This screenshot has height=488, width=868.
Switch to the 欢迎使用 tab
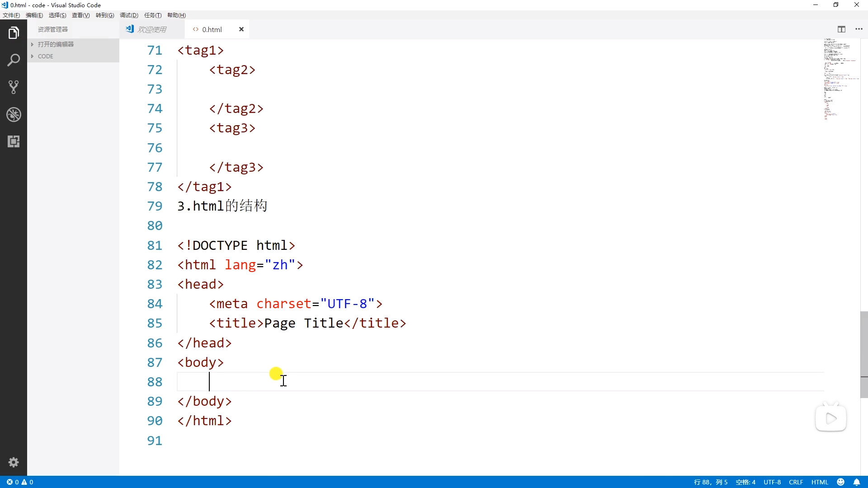tap(152, 29)
